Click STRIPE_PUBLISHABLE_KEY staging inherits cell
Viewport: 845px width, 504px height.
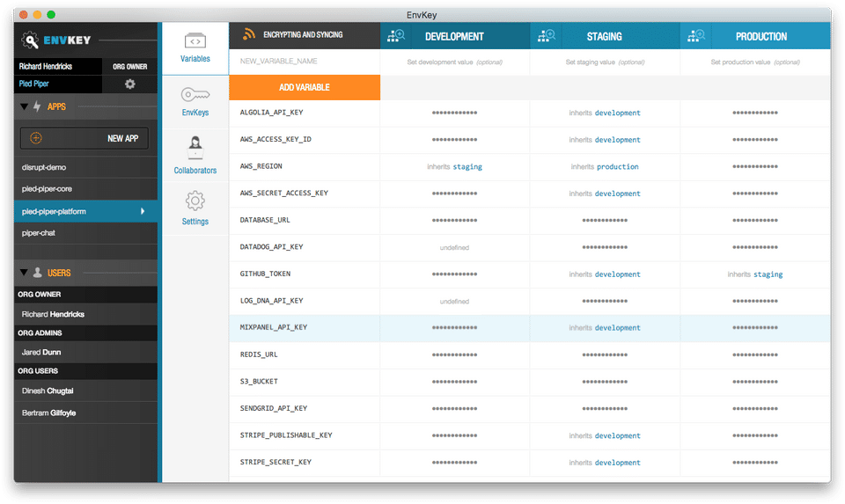tap(605, 436)
